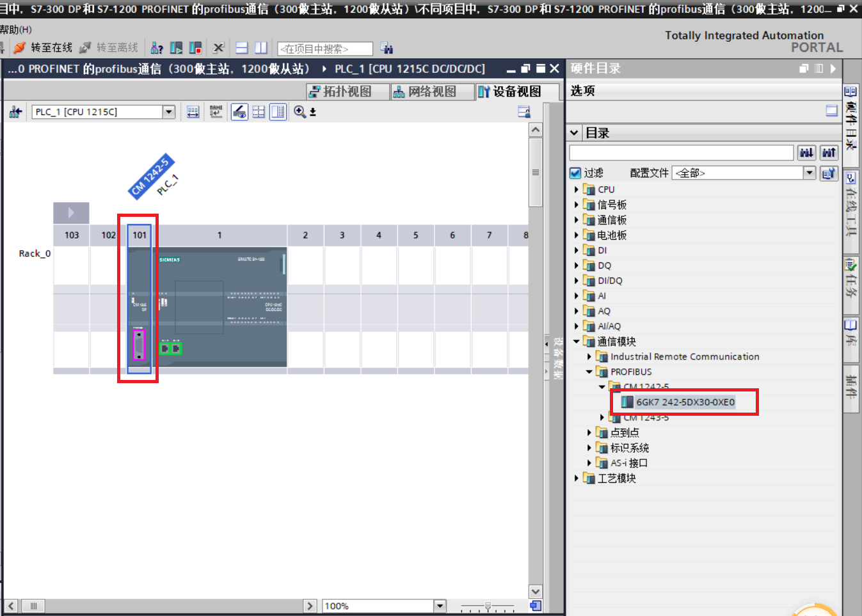Expand the Communication boards (通信板) folder
Screen dimensions: 862x616
tap(577, 220)
